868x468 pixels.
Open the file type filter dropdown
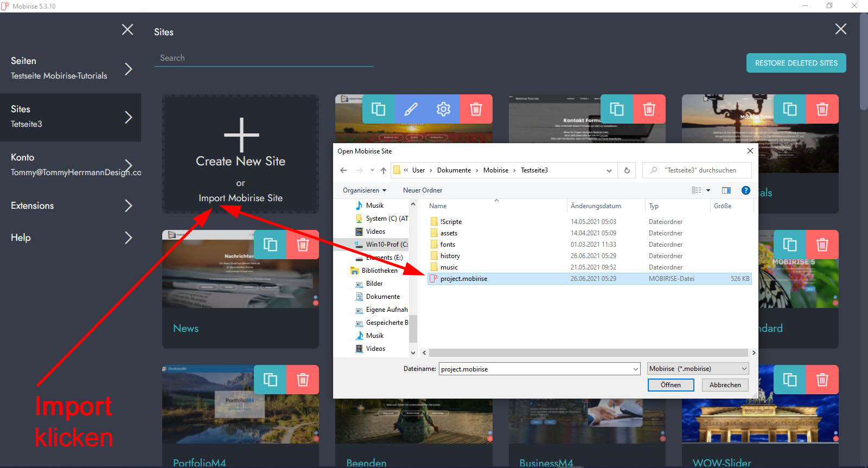pyautogui.click(x=698, y=369)
